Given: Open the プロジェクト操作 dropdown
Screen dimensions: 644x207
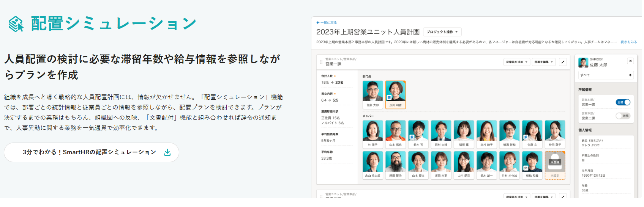Looking at the screenshot, I should (442, 32).
